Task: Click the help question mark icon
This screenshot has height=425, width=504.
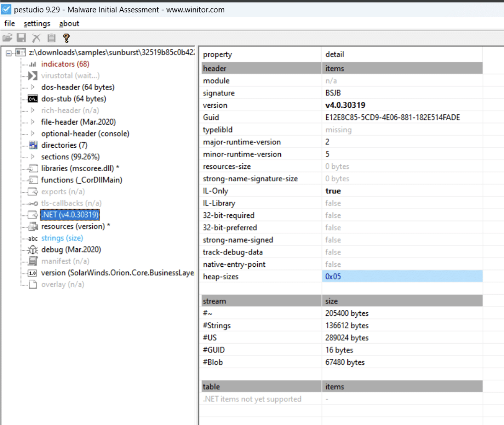Action: pyautogui.click(x=66, y=38)
